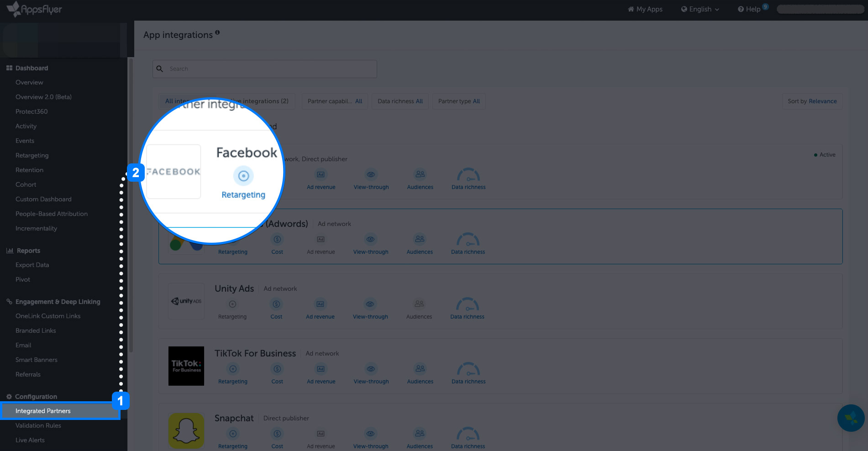Open the Help menu
This screenshot has height=451, width=868.
click(x=749, y=9)
